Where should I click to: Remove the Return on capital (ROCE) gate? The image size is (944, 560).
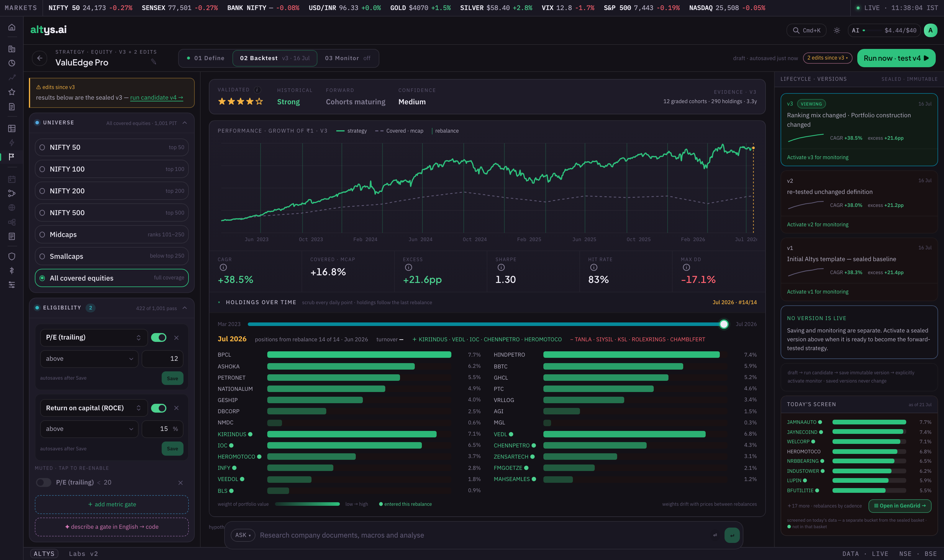pyautogui.click(x=176, y=408)
